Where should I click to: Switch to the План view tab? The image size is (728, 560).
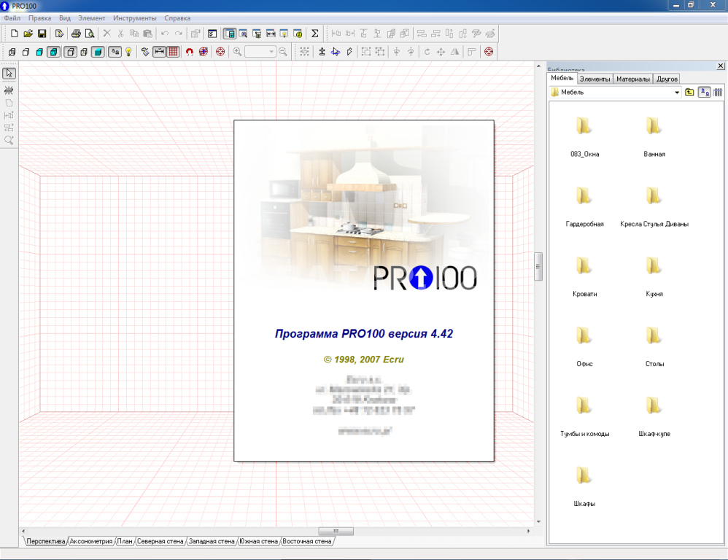[x=125, y=541]
